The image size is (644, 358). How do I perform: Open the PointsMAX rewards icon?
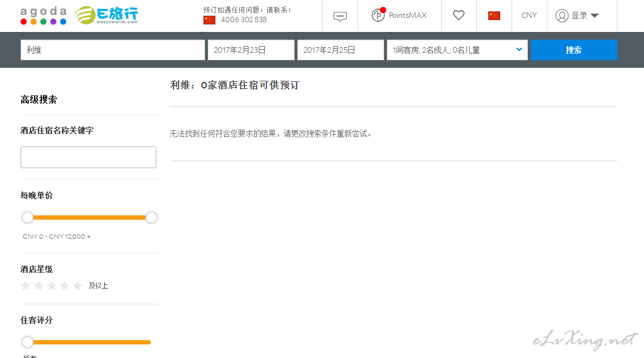[378, 15]
